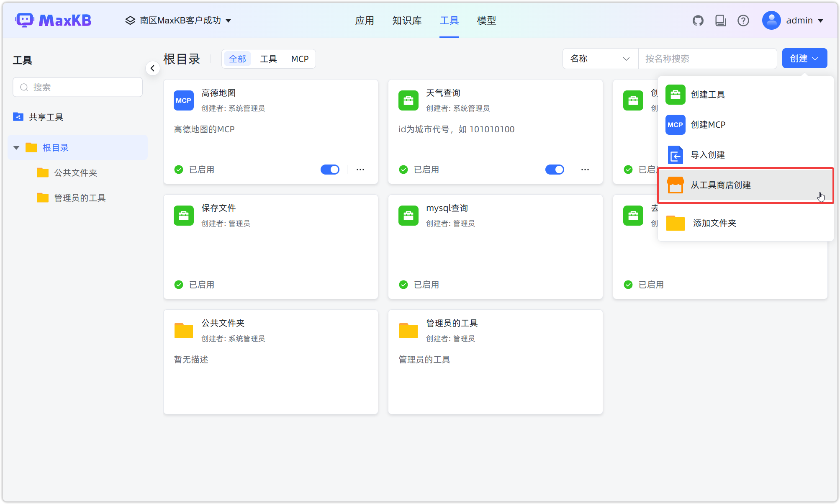Click the documentation icon next to GitHub
The width and height of the screenshot is (840, 504).
[721, 20]
